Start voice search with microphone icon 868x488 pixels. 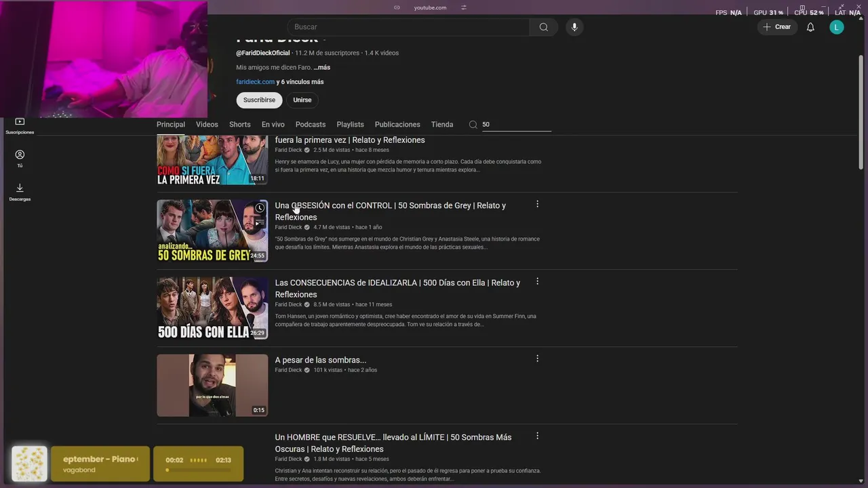pos(574,27)
